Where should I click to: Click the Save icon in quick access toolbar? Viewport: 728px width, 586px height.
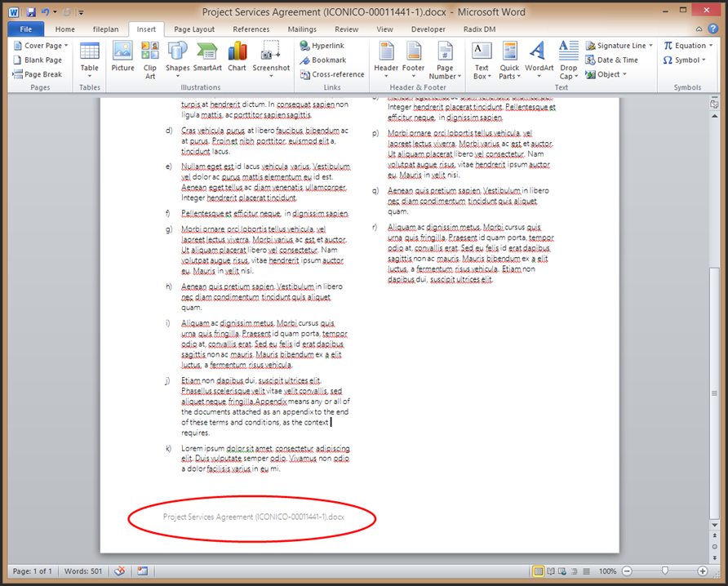pyautogui.click(x=31, y=12)
